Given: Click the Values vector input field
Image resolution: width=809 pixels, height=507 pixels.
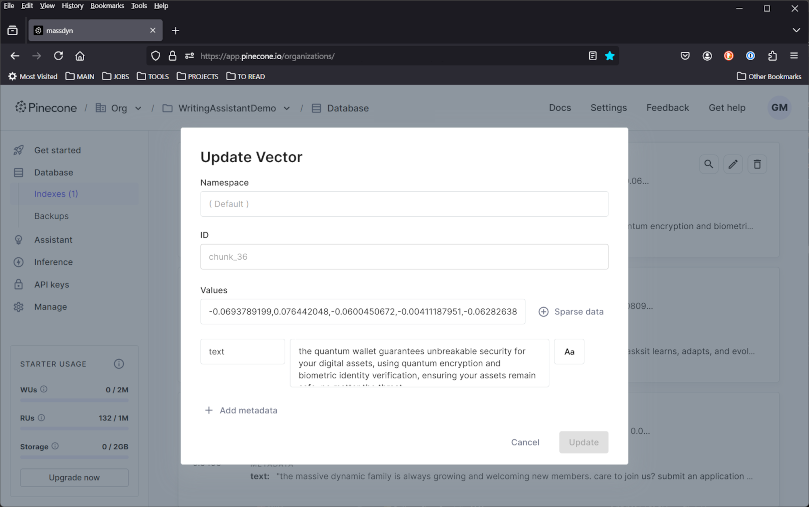Looking at the screenshot, I should [362, 312].
